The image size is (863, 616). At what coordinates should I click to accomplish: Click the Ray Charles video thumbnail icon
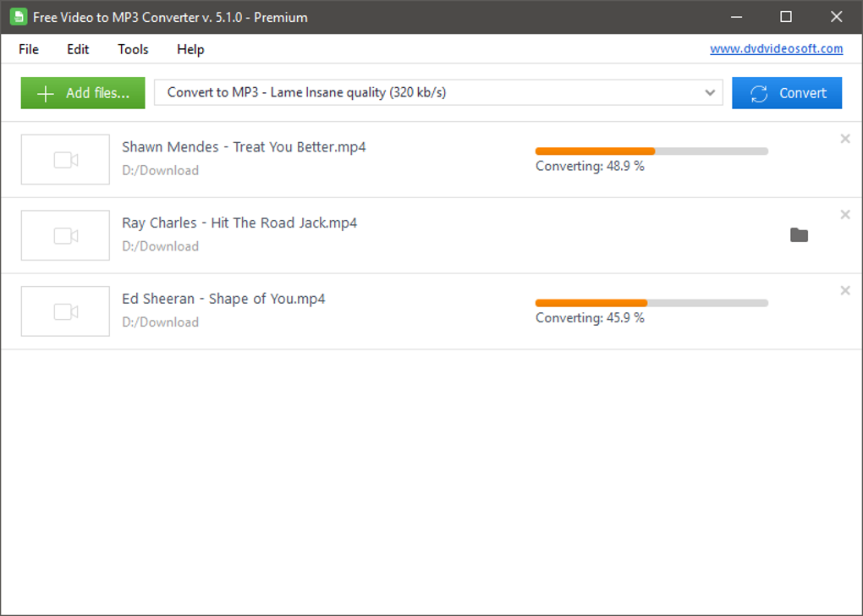(65, 235)
